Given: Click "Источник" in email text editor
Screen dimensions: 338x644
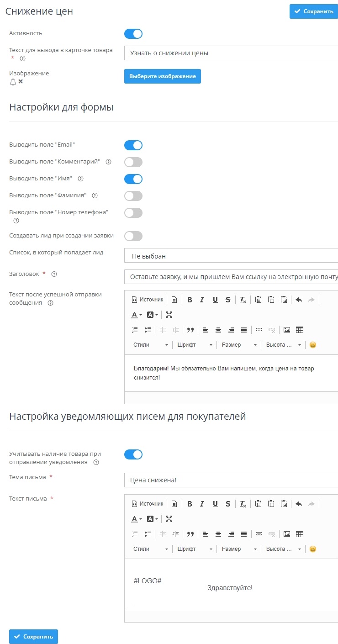Looking at the screenshot, I should click(x=148, y=504).
